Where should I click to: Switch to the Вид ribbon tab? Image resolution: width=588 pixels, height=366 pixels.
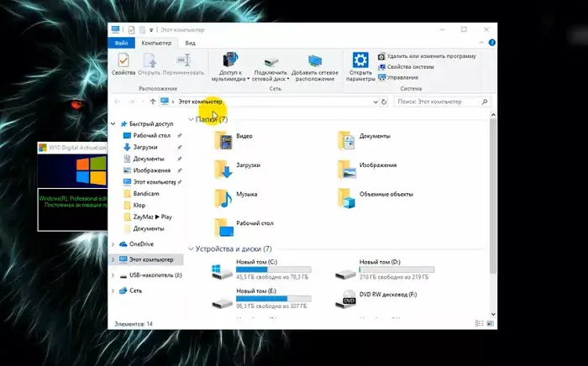point(190,43)
